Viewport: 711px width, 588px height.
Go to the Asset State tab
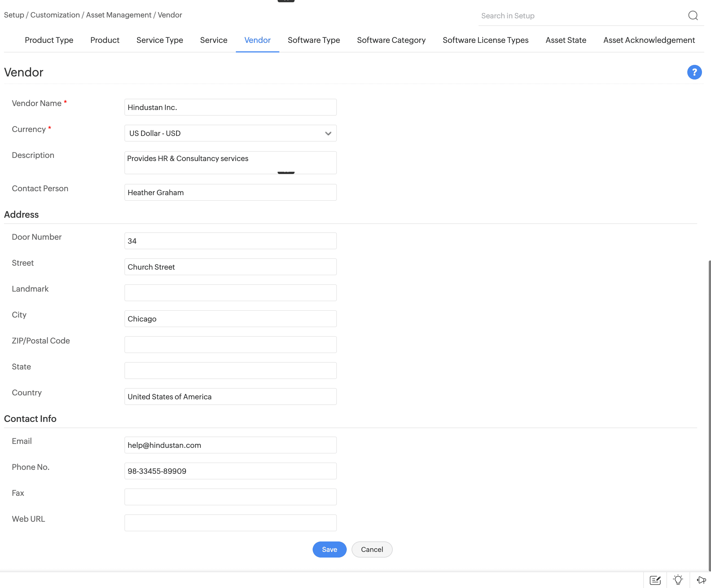pos(565,40)
